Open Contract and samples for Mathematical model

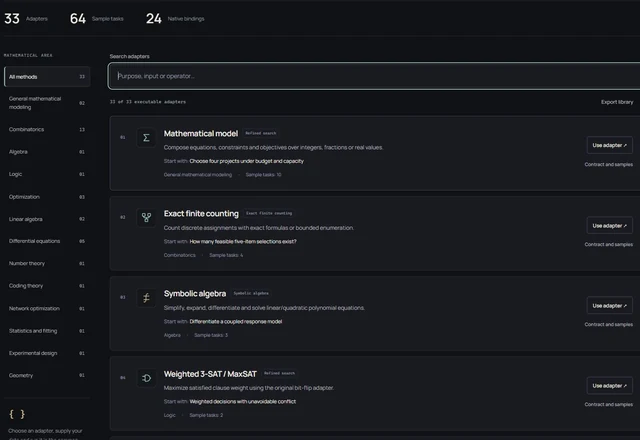609,164
